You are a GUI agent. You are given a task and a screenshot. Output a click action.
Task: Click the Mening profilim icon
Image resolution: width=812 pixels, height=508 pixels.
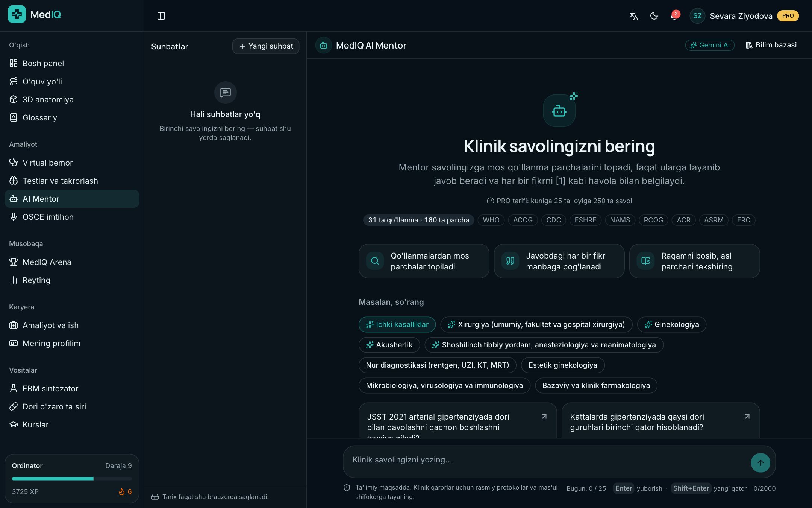pos(14,343)
